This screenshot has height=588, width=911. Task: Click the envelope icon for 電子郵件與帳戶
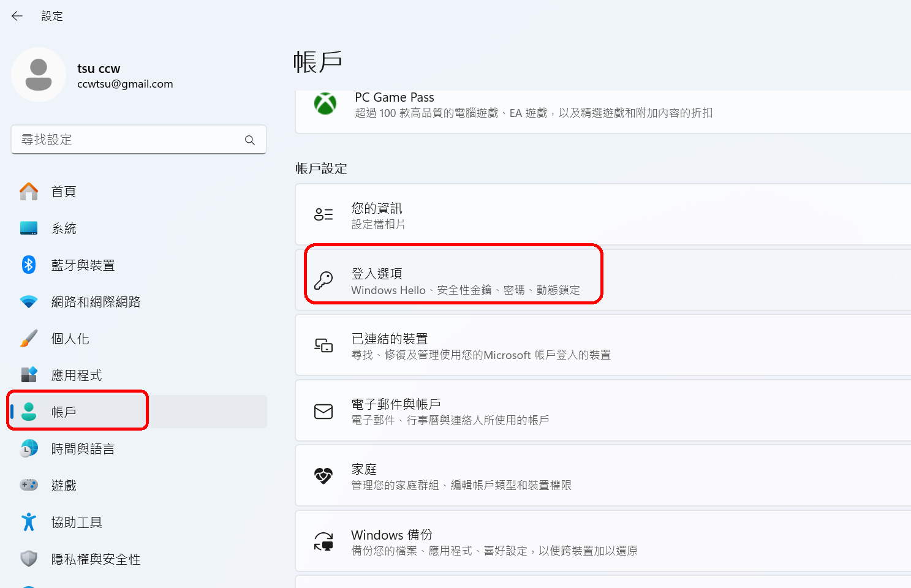323,412
